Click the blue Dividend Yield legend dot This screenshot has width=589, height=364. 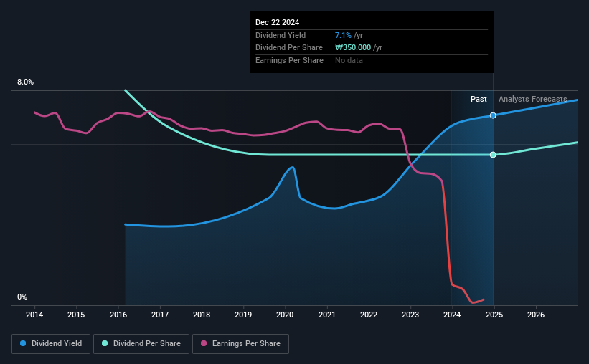coord(23,343)
